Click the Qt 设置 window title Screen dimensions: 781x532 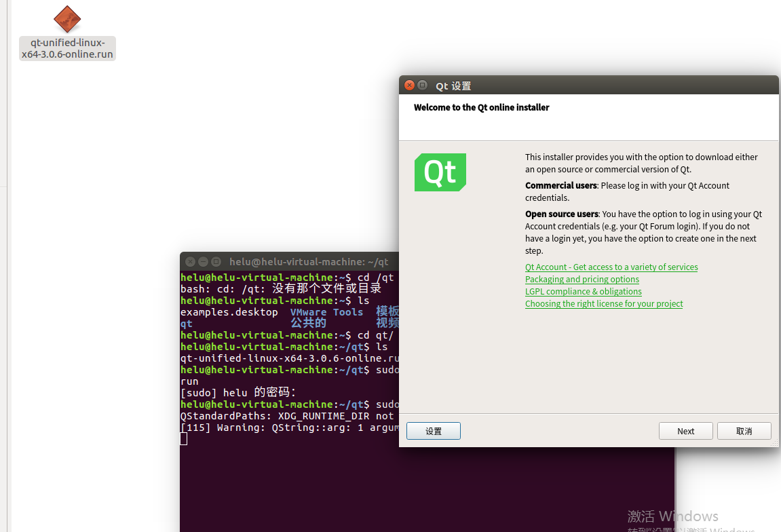(x=453, y=85)
